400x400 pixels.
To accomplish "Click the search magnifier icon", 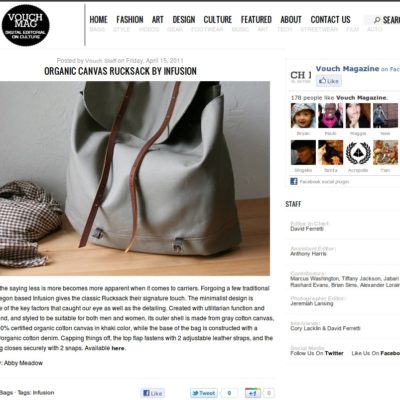I will (377, 20).
